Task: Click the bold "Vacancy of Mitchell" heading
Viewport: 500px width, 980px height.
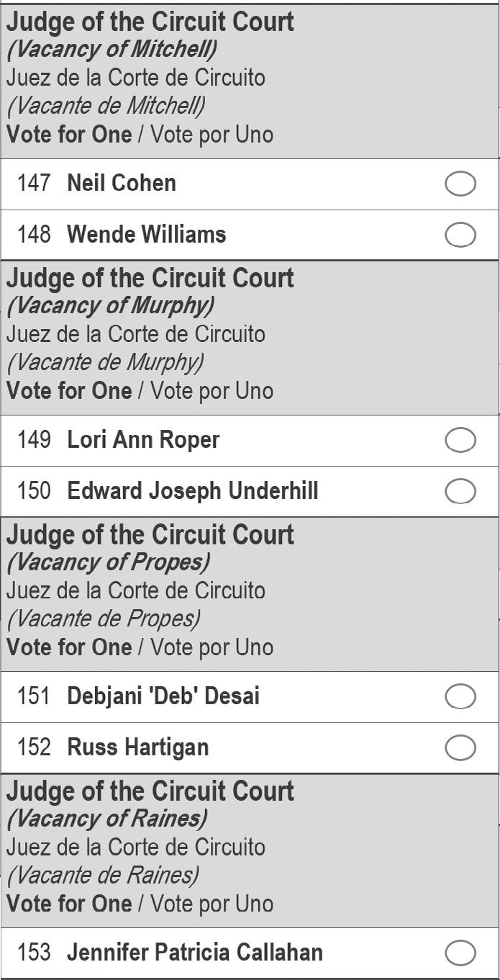Action: pyautogui.click(x=112, y=49)
